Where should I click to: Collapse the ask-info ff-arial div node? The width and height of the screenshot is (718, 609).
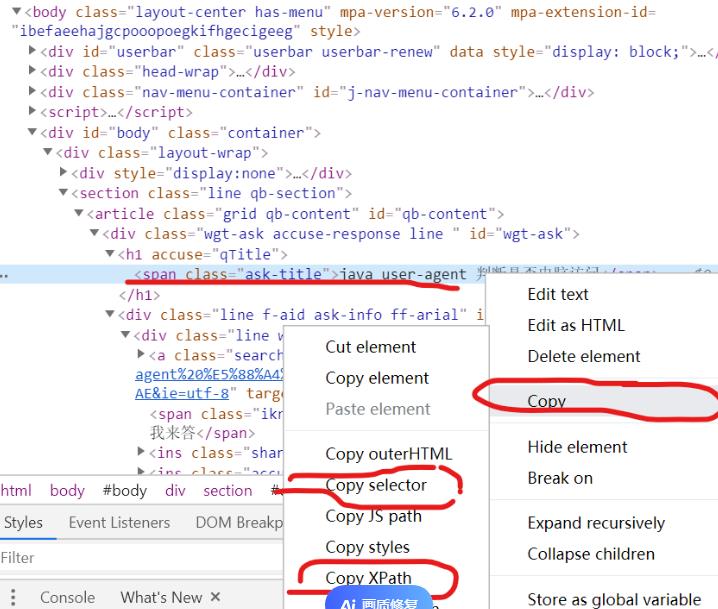coord(110,314)
